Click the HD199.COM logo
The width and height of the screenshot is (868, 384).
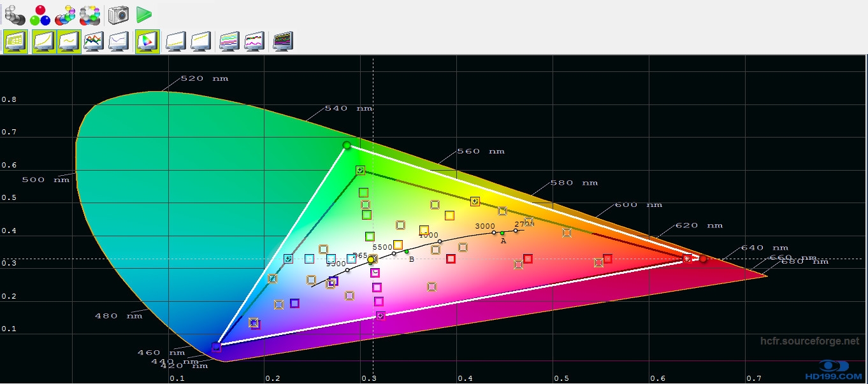point(835,369)
